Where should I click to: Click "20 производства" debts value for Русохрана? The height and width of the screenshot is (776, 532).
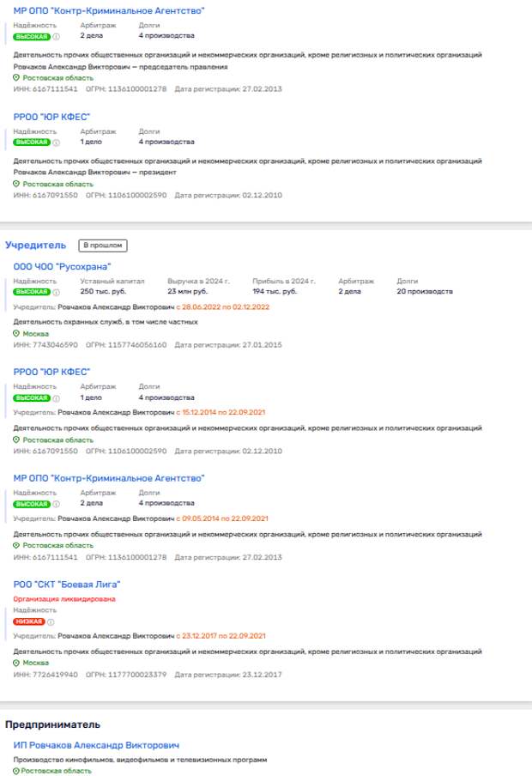[425, 292]
